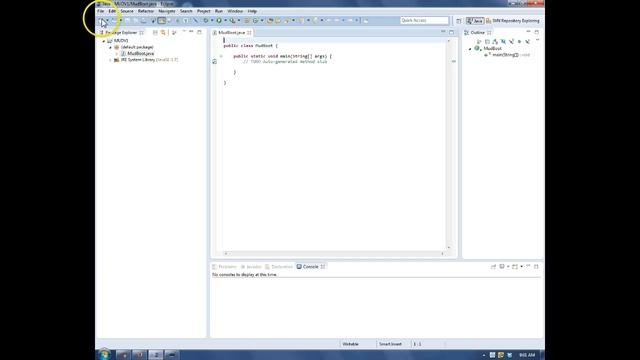
Task: Maximize the Package Explorer view
Action: coord(199,32)
